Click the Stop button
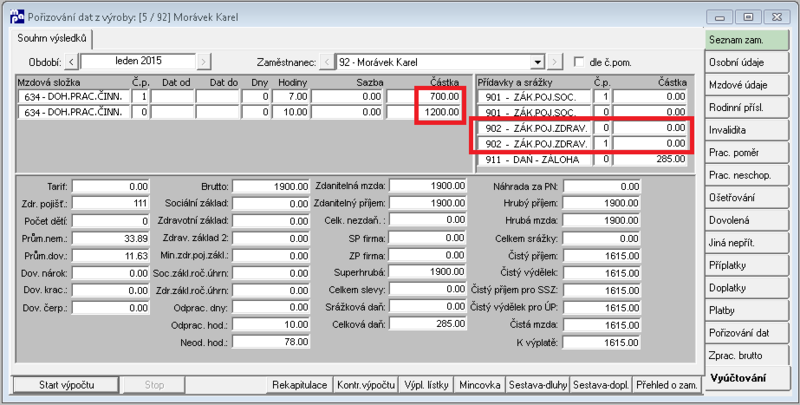 coord(154,385)
